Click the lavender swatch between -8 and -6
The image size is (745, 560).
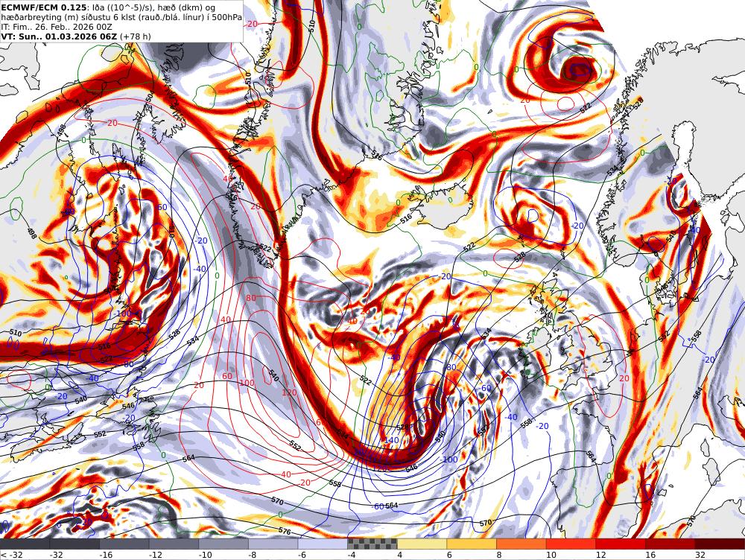coord(273,544)
